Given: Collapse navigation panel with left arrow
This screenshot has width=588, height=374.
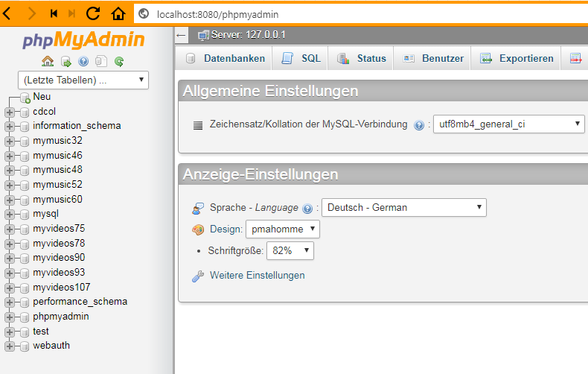Looking at the screenshot, I should pos(181,36).
